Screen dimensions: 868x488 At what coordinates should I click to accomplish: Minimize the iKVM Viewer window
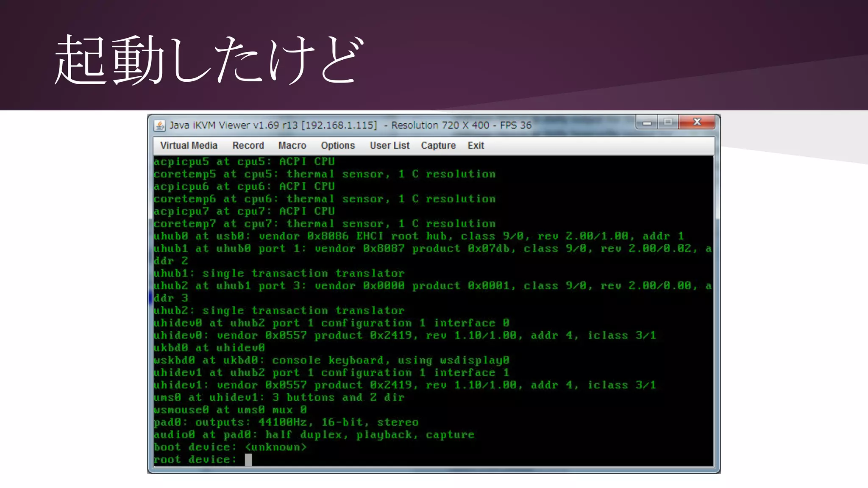tap(647, 122)
